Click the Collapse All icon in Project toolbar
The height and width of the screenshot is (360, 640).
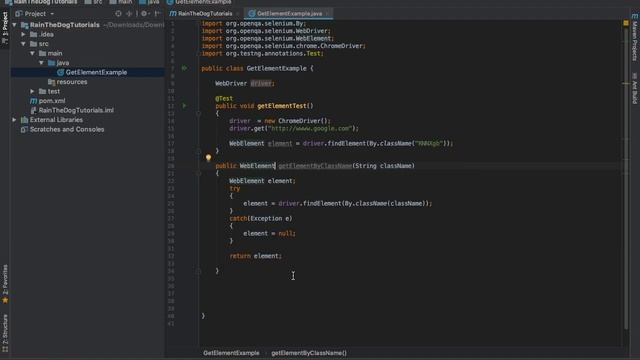pyautogui.click(x=129, y=13)
